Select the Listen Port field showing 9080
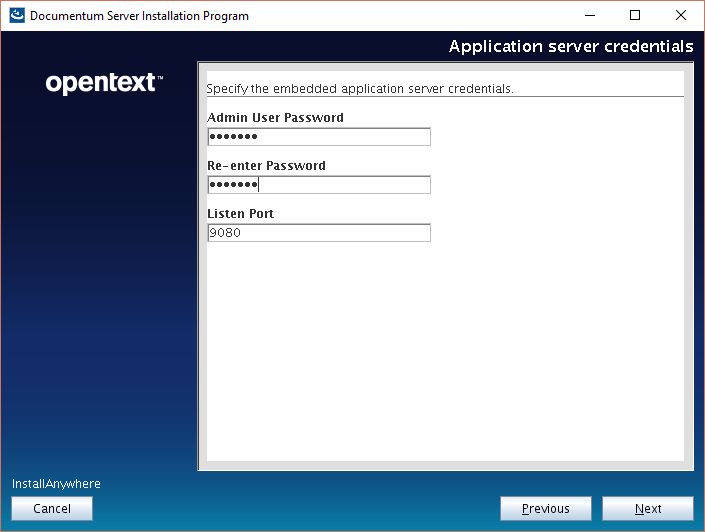Viewport: 705px width, 532px height. pos(318,233)
